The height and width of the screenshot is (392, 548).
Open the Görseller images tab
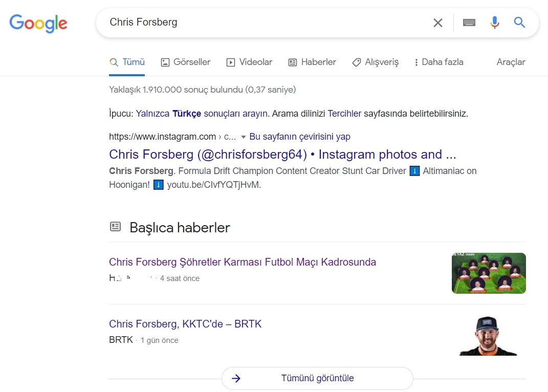click(186, 62)
